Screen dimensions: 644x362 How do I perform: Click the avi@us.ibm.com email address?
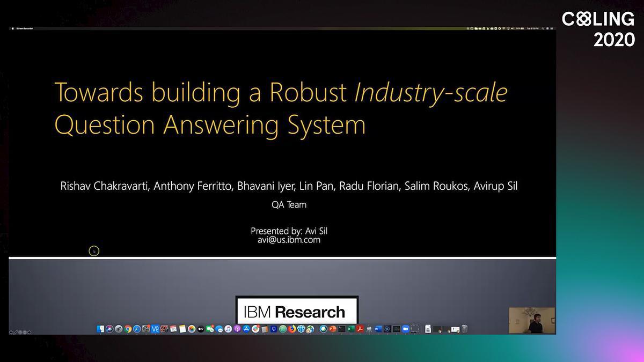tap(289, 240)
